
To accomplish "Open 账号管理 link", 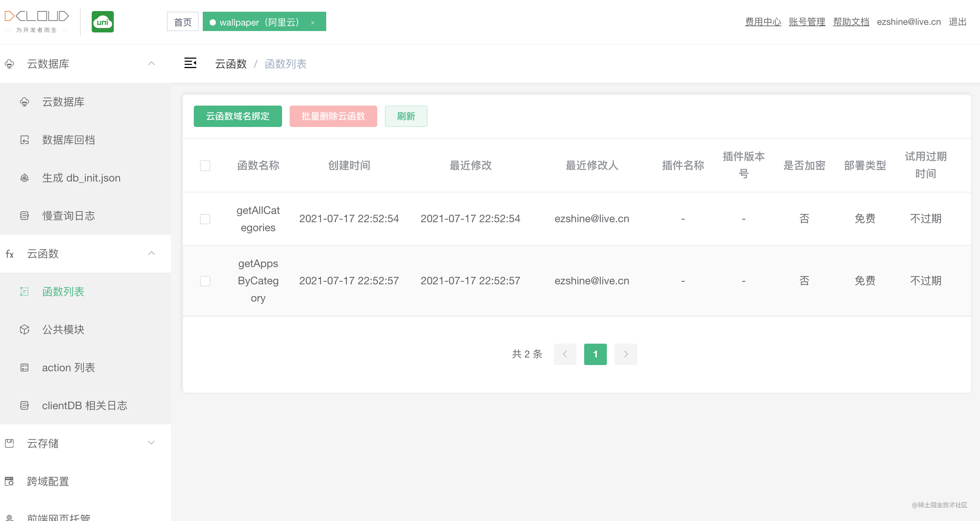I will tap(807, 22).
